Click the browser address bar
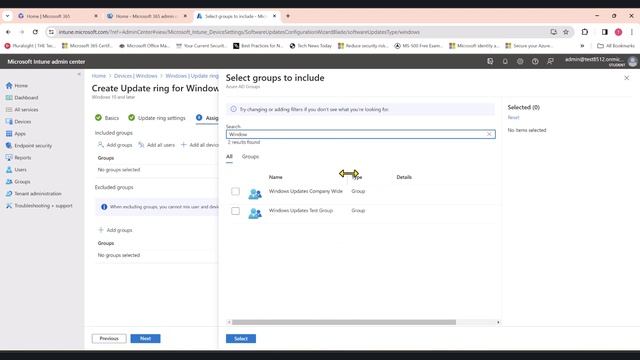The image size is (640, 360). [x=302, y=32]
